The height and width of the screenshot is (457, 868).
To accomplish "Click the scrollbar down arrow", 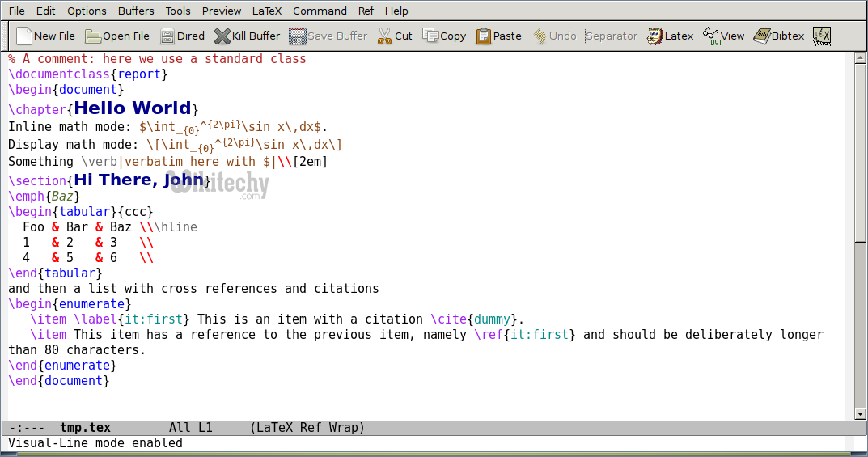I will point(860,414).
